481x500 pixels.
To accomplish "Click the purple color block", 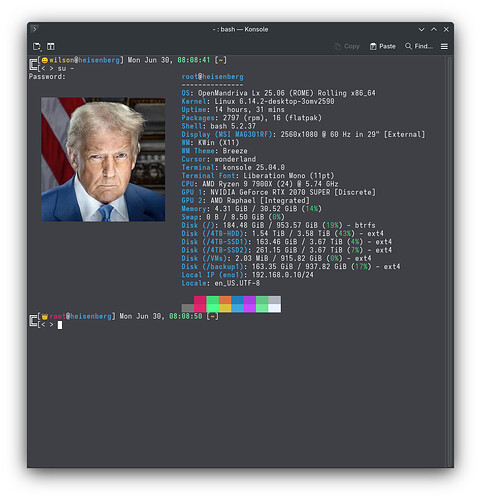I will pos(250,304).
